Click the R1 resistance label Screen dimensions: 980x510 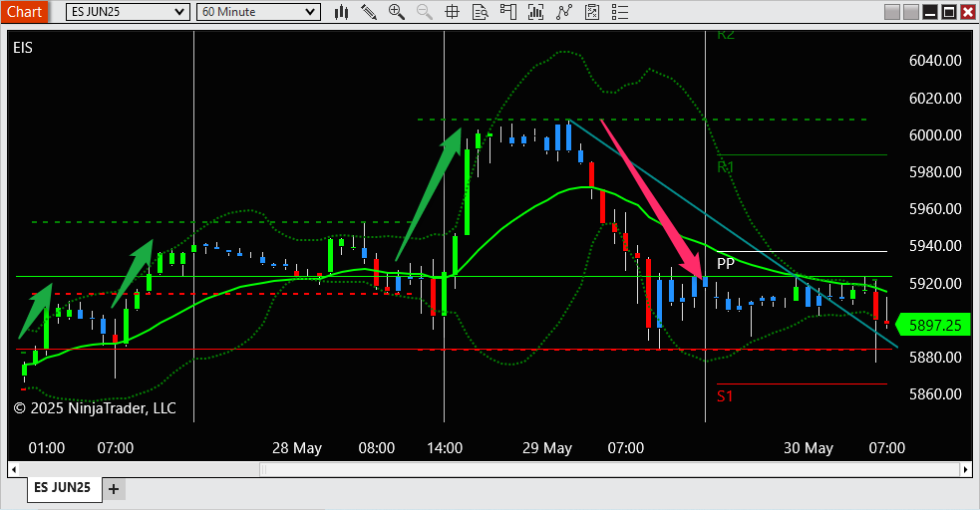click(x=726, y=167)
